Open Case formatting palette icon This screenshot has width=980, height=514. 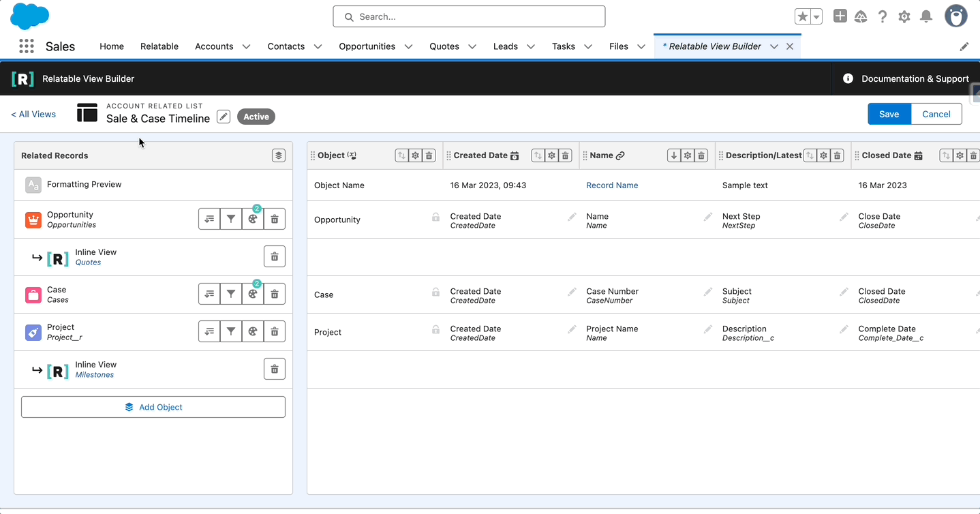[253, 294]
